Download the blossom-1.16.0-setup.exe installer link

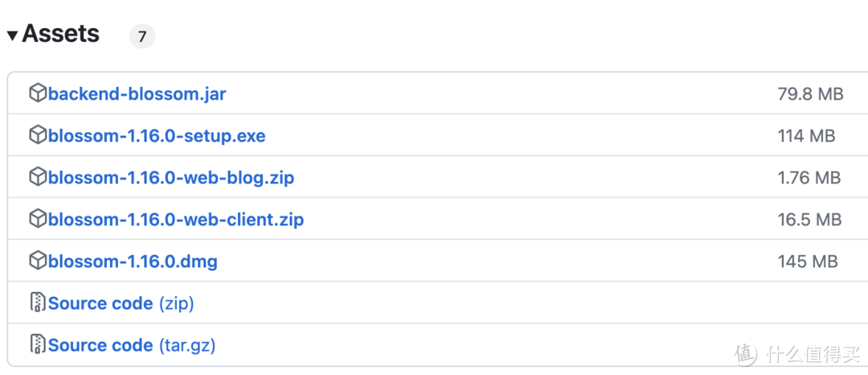point(157,136)
